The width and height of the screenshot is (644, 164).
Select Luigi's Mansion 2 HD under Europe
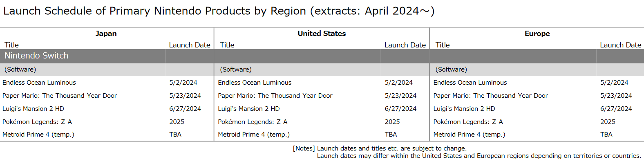pyautogui.click(x=464, y=109)
